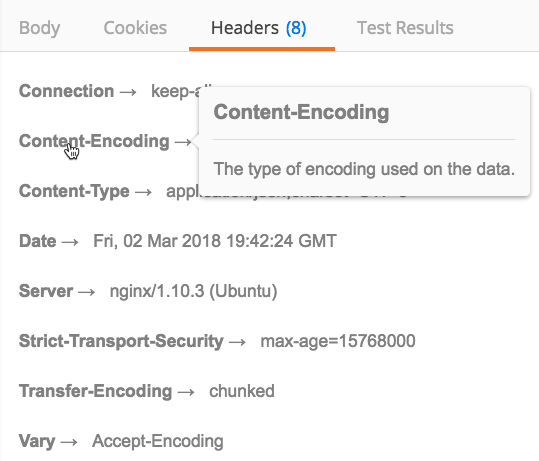Click the keep-alive connection value
The height and width of the screenshot is (461, 539).
click(x=175, y=91)
